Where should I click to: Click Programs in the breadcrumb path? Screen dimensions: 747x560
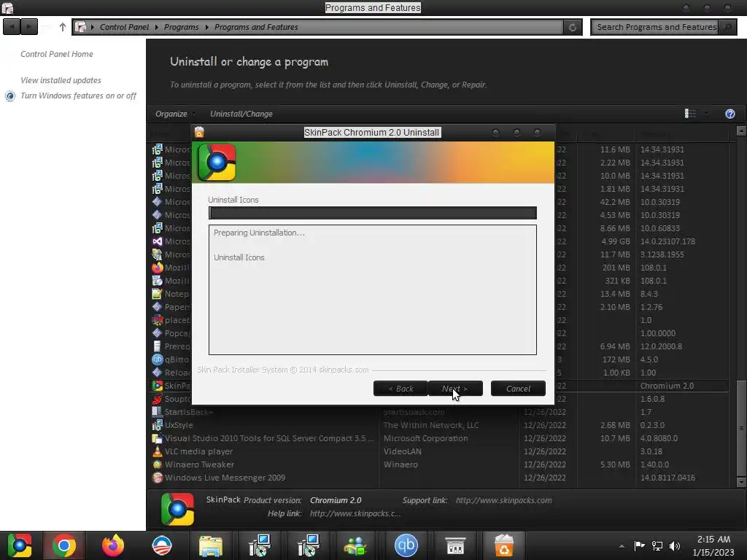181,27
